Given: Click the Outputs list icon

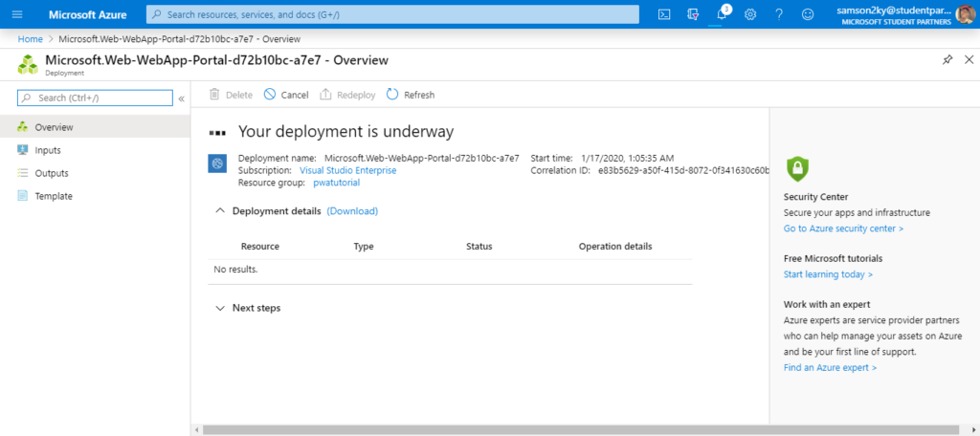Looking at the screenshot, I should tap(23, 173).
